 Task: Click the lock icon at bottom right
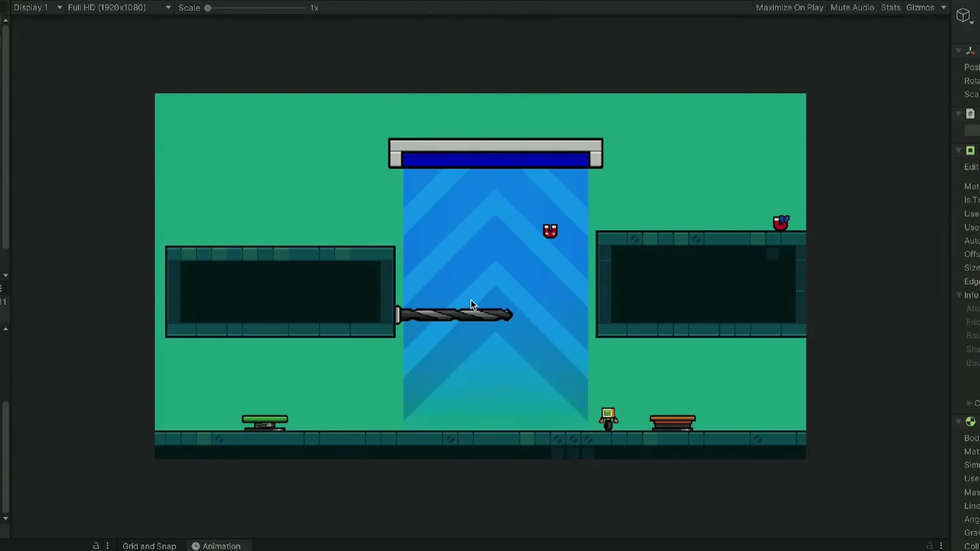(930, 546)
